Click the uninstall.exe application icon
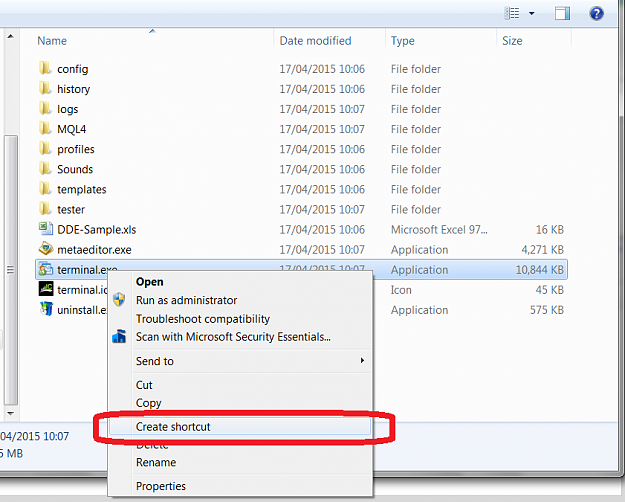Viewport: 625px width, 502px height. (46, 309)
